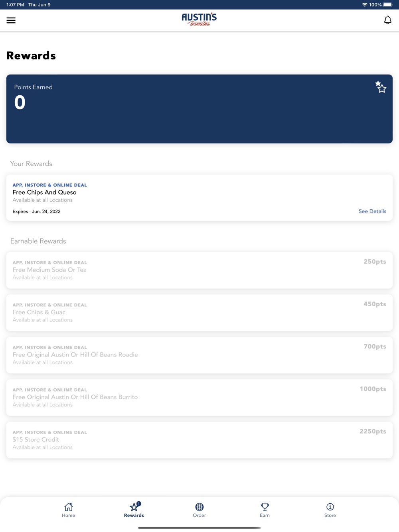The height and width of the screenshot is (532, 399).
Task: Select the $15 Store Credit reward
Action: coord(199,440)
